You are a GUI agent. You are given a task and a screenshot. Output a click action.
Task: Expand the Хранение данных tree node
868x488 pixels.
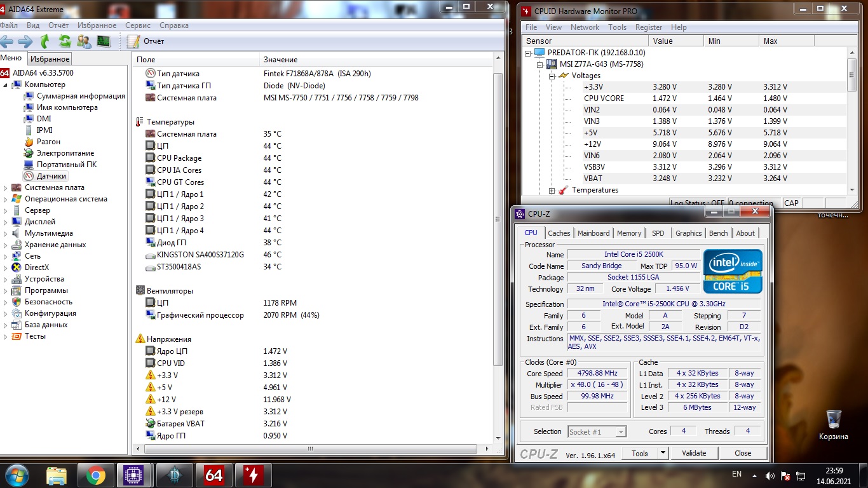[x=6, y=245]
